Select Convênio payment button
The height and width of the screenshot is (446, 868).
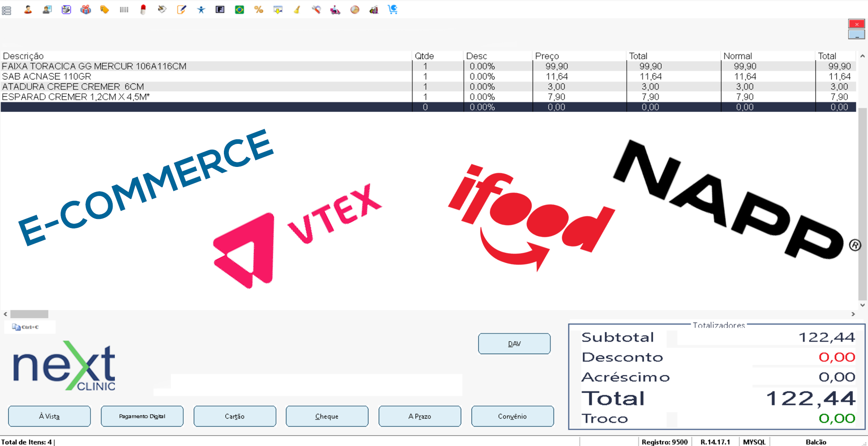(x=512, y=416)
